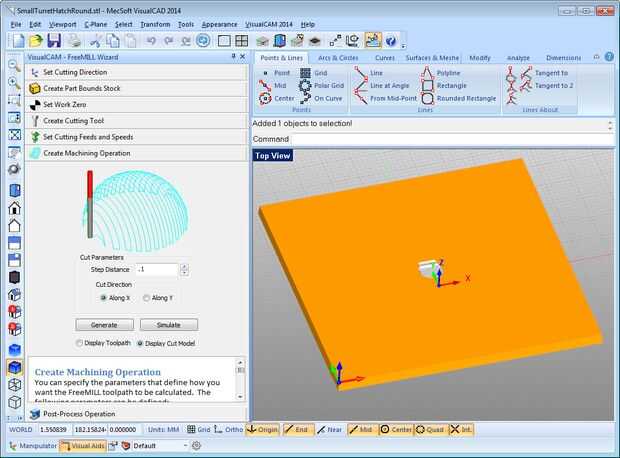Open the Viewport menu
Screen dimensions: 620x458
tap(62, 25)
